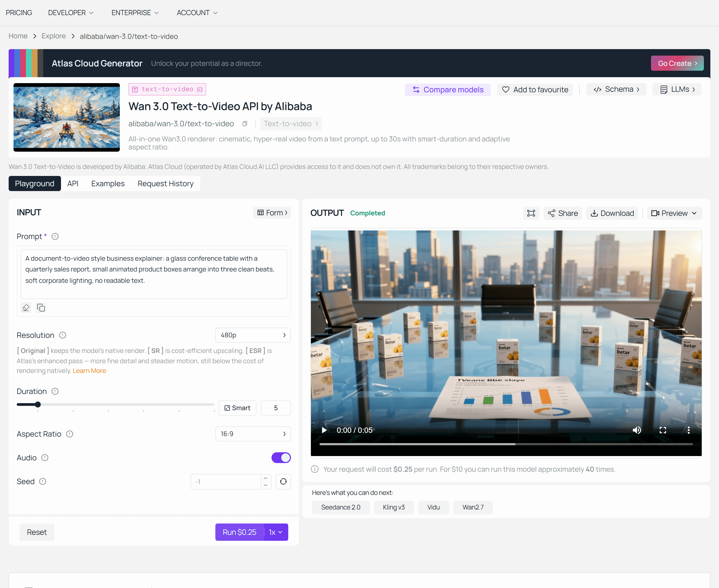Screen dimensions: 719x588
Task: Click the text-to-video pink tag
Action: pyautogui.click(x=167, y=89)
